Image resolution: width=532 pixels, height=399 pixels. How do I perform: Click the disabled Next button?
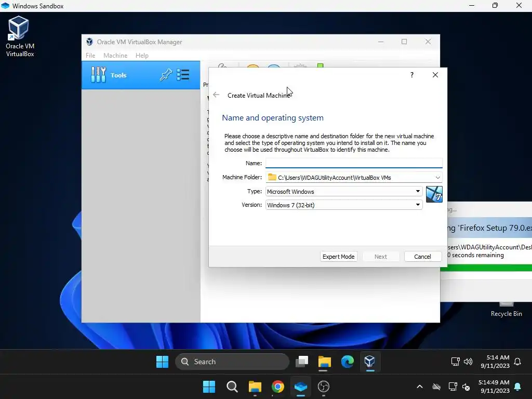coord(380,257)
